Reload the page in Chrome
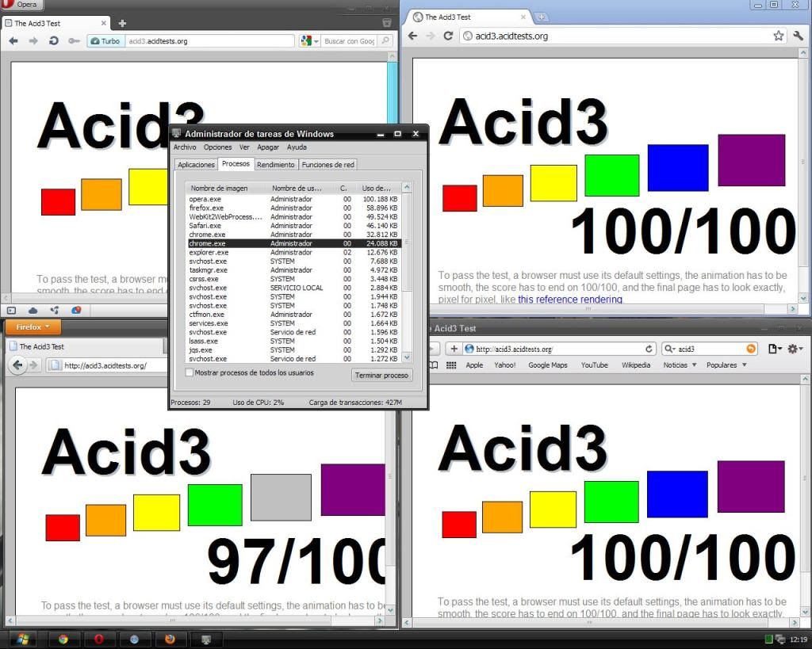812x649 pixels. pyautogui.click(x=449, y=36)
